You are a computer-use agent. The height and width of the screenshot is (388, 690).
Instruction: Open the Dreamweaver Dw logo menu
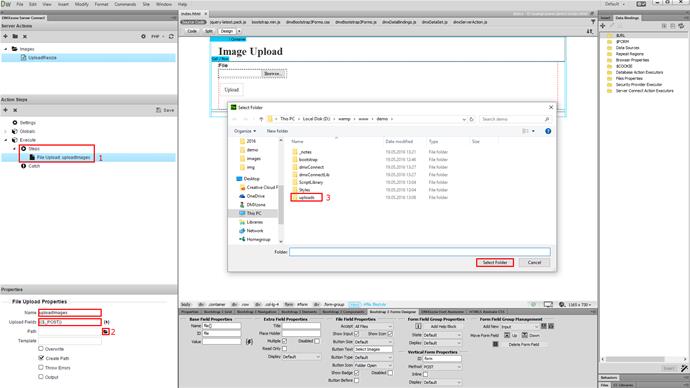(x=6, y=4)
